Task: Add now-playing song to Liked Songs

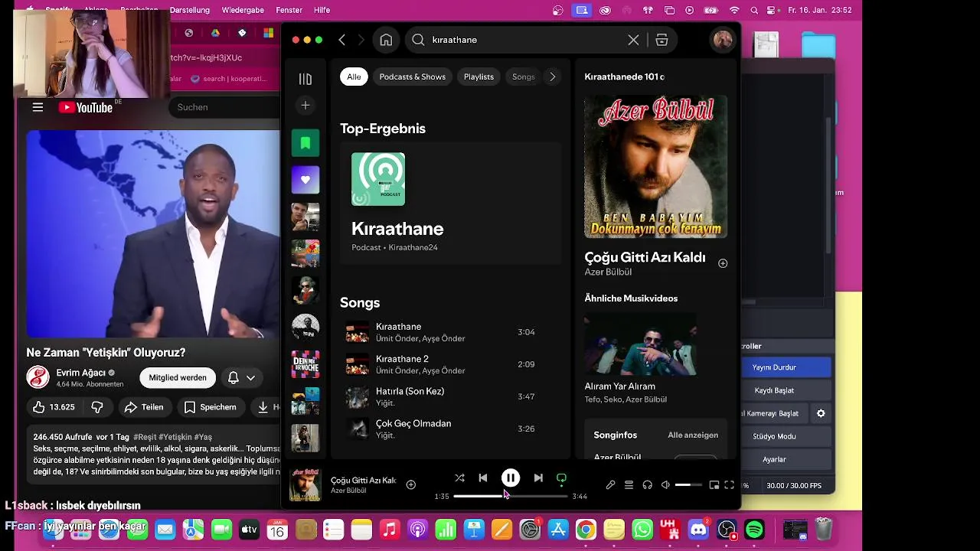Action: pyautogui.click(x=411, y=484)
